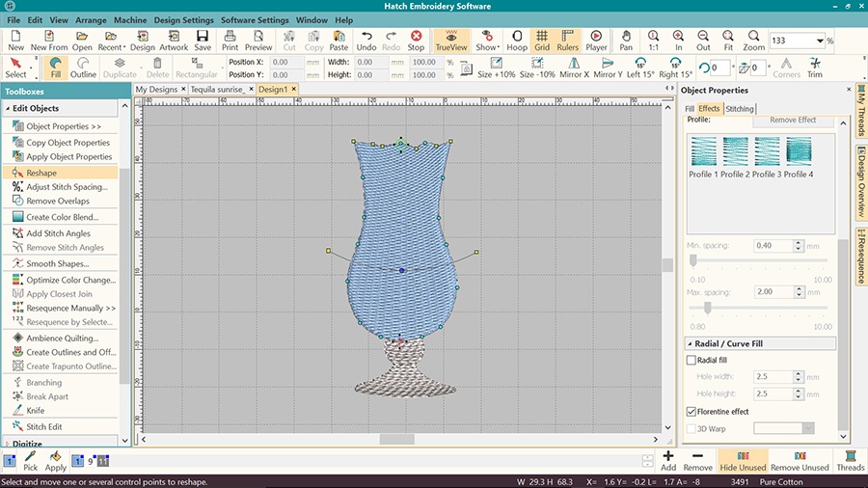Viewport: 868px width, 488px height.
Task: Toggle the TrueView display mode
Action: (x=450, y=41)
